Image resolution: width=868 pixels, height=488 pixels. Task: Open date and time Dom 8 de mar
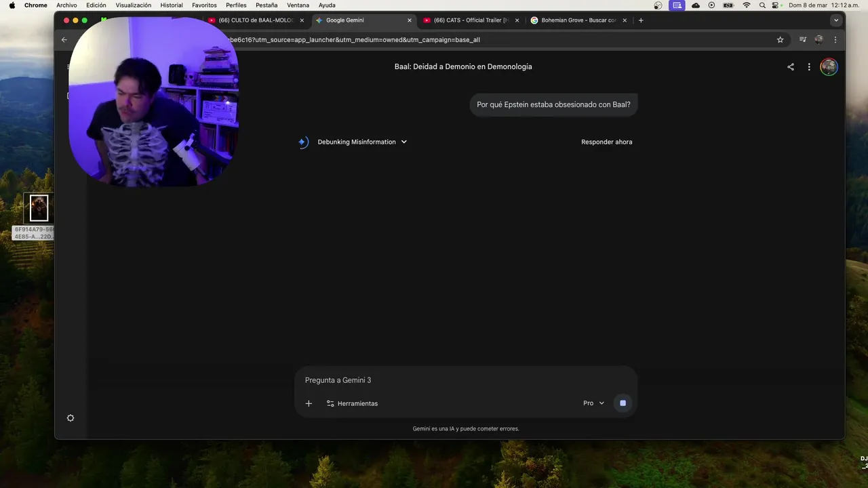coord(824,5)
